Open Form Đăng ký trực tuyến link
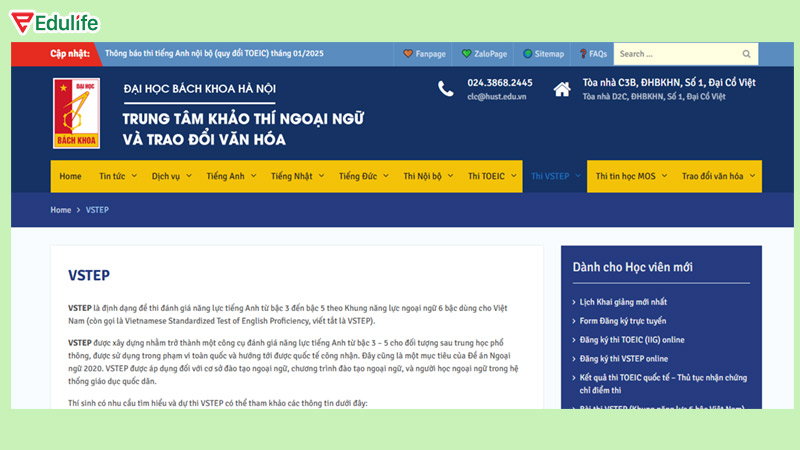Screen dimensions: 800x450 (622, 321)
